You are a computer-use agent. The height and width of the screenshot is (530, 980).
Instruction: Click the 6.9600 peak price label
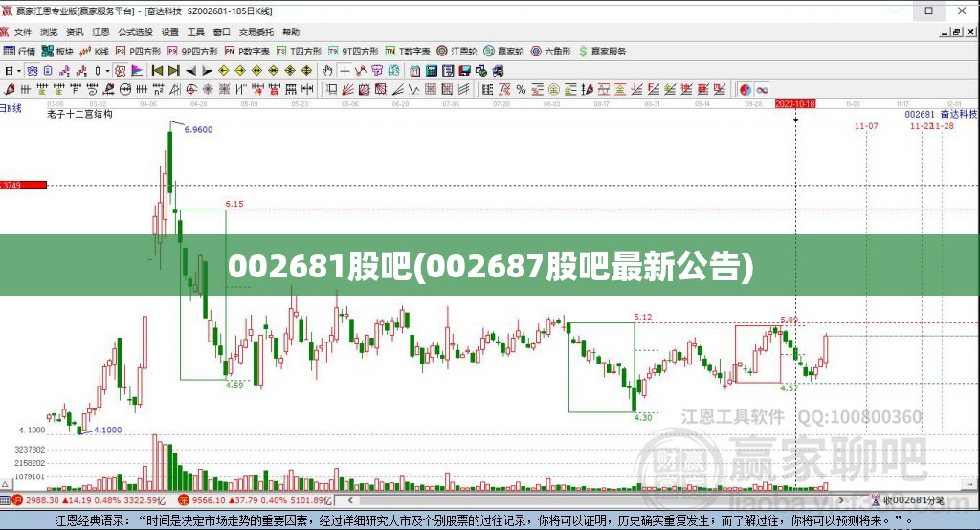pyautogui.click(x=198, y=129)
